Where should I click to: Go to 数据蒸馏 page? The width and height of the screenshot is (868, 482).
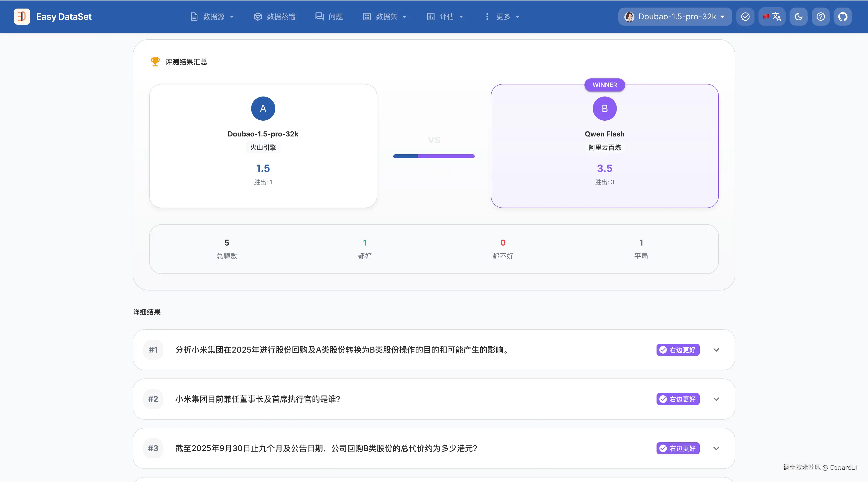point(275,17)
